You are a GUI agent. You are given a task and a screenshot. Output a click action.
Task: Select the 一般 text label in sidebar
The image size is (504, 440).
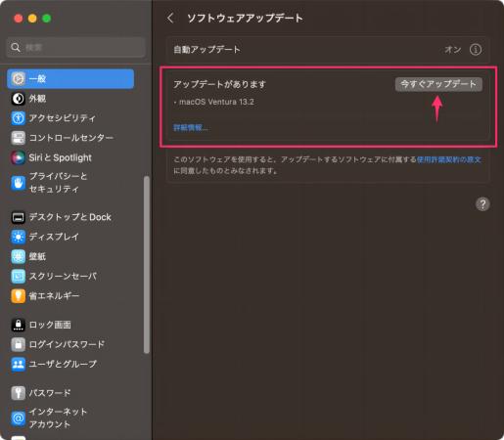[37, 78]
